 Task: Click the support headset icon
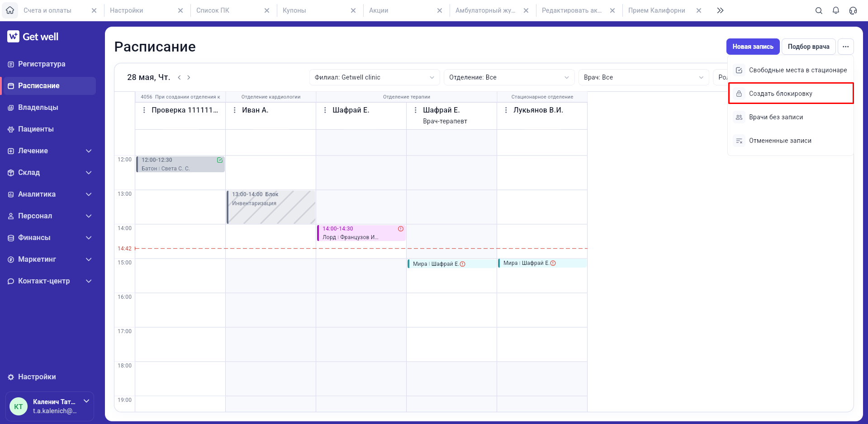(853, 10)
